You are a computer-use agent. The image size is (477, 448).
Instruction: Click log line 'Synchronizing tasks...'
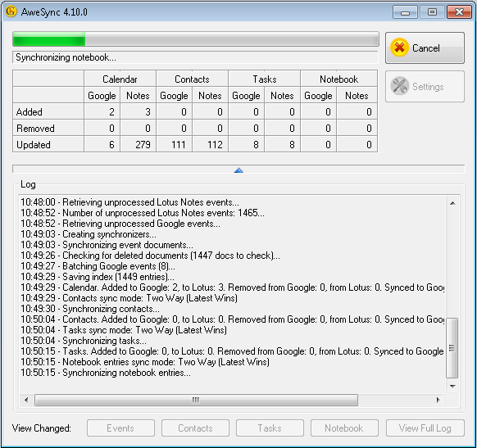point(84,341)
